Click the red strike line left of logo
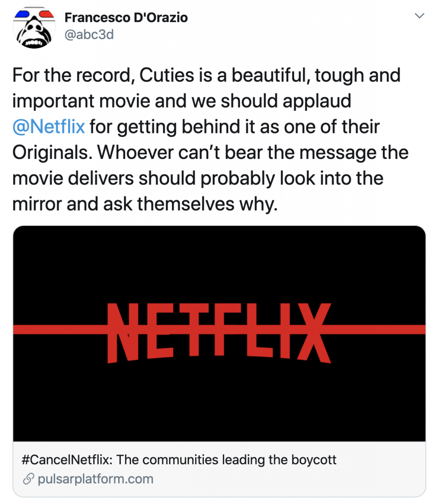 point(59,329)
